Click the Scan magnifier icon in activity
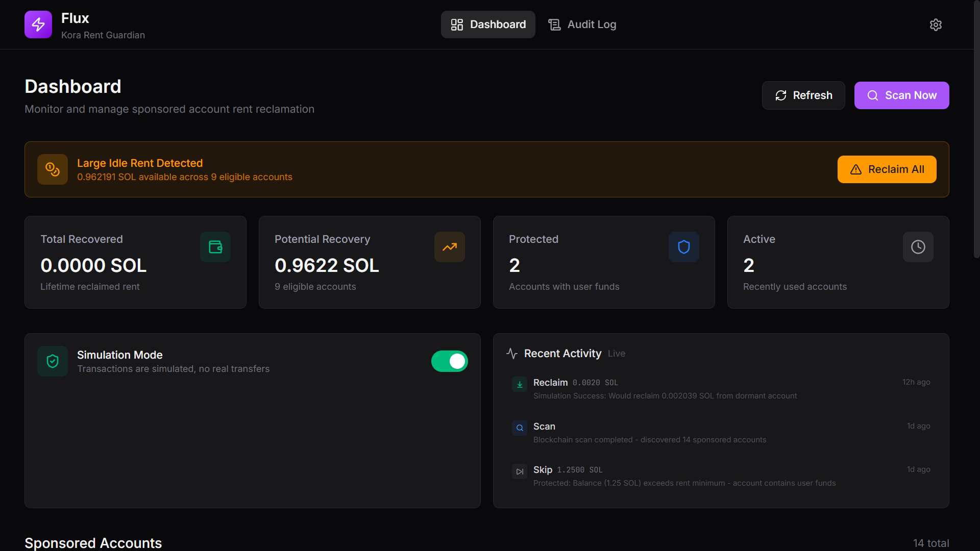Viewport: 980px width, 551px height. (x=520, y=428)
